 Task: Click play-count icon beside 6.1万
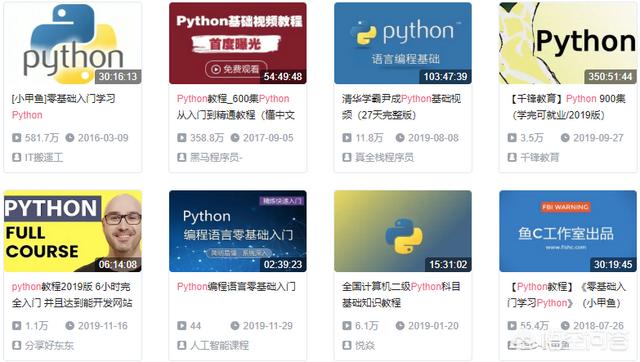coord(347,326)
